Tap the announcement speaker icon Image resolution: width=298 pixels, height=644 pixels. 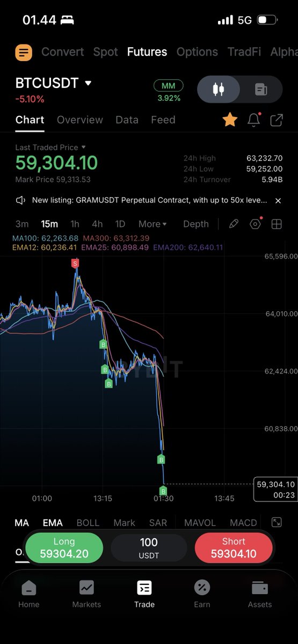coord(20,200)
